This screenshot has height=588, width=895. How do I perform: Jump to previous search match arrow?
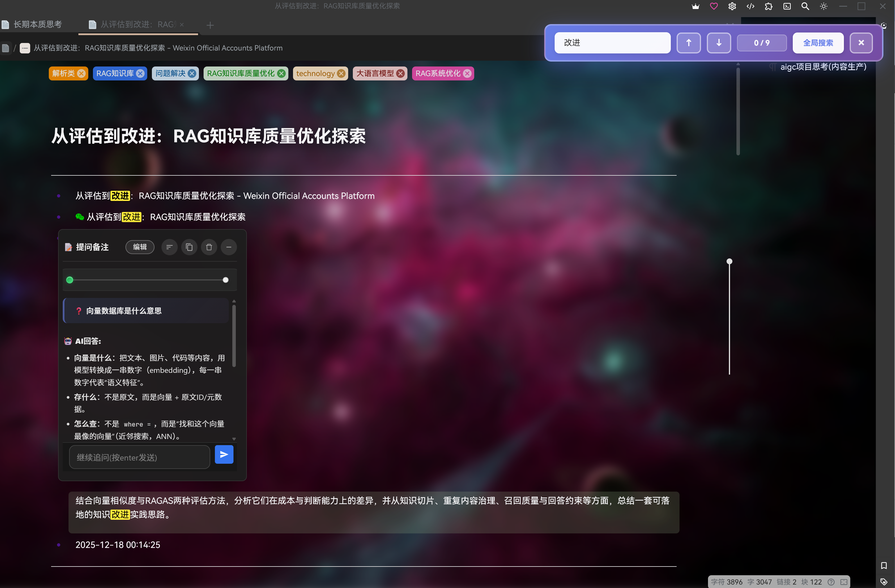click(689, 43)
